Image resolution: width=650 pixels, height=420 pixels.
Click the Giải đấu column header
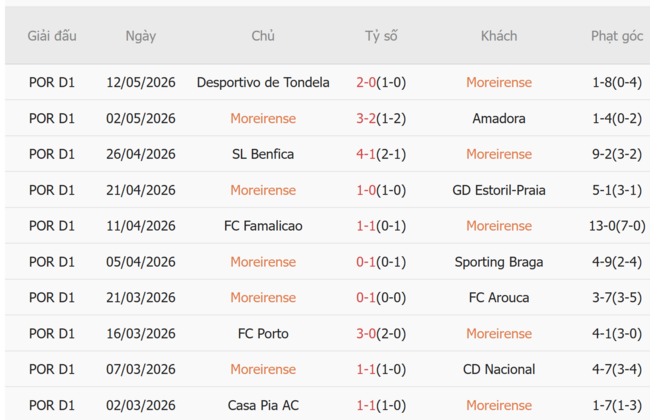52,36
